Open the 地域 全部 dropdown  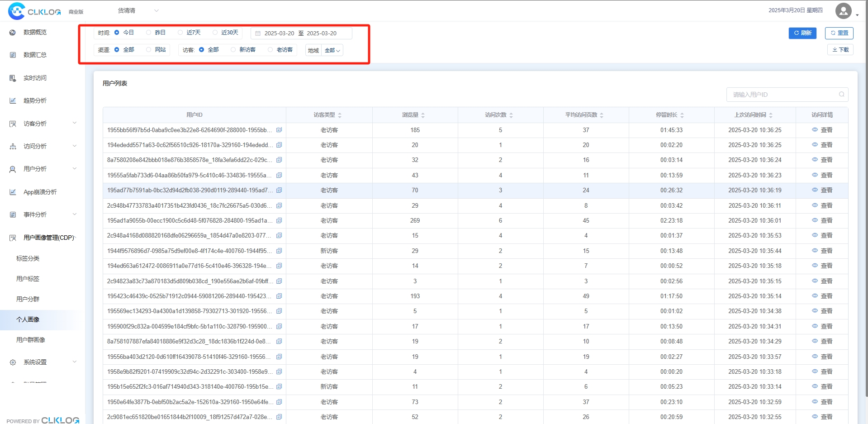332,50
